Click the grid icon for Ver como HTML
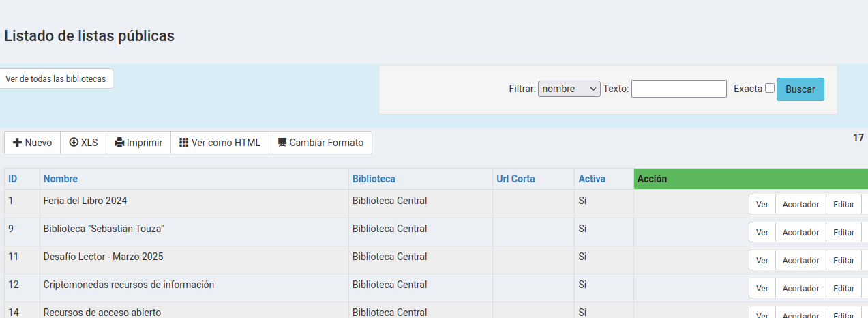 (x=183, y=143)
